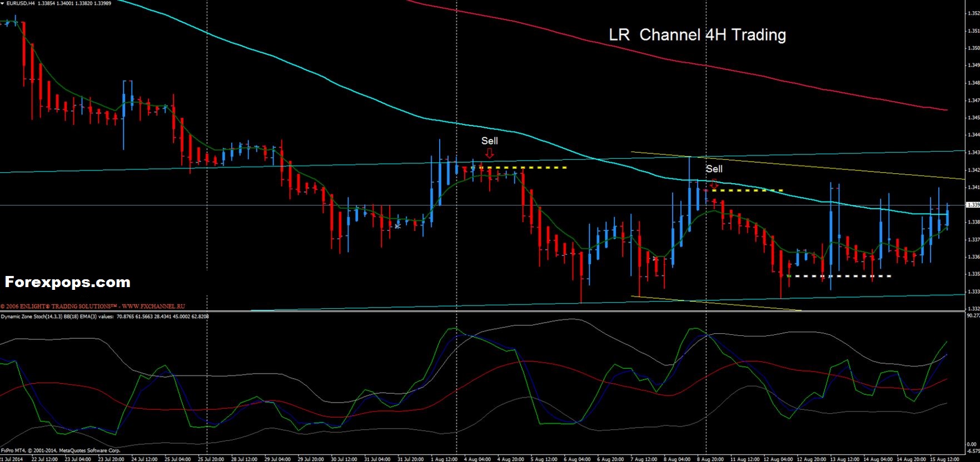980x462 pixels.
Task: Select the yellow dashed line near 4 Aug
Action: tap(523, 167)
